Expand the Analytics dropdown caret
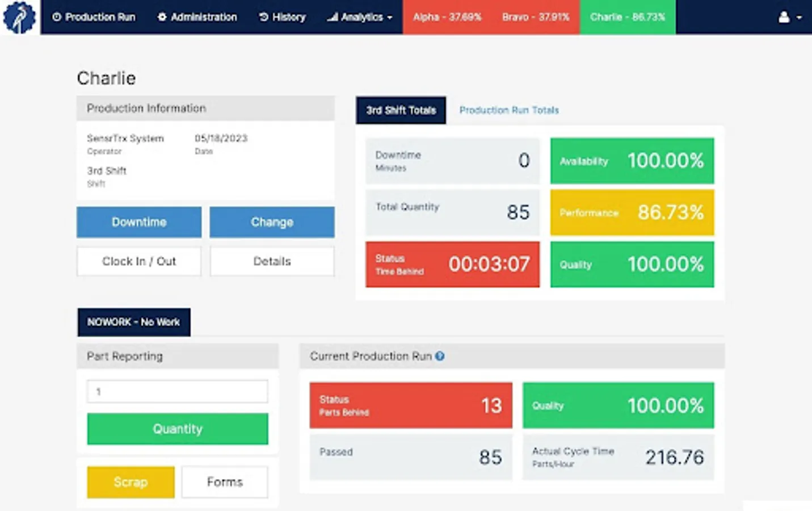This screenshot has width=812, height=511. pyautogui.click(x=389, y=18)
